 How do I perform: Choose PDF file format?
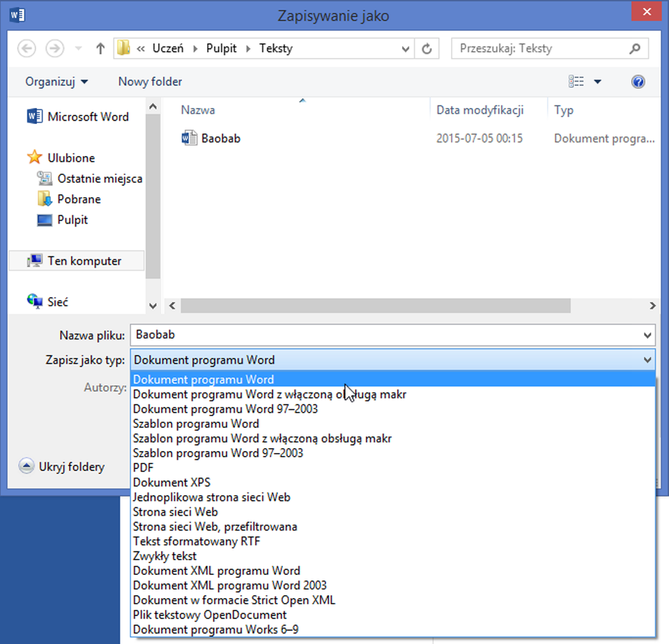click(x=392, y=468)
